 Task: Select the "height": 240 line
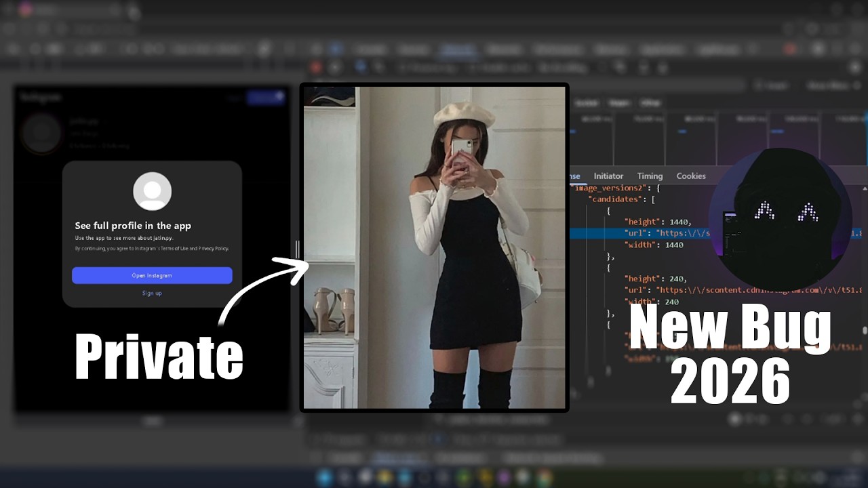[656, 279]
